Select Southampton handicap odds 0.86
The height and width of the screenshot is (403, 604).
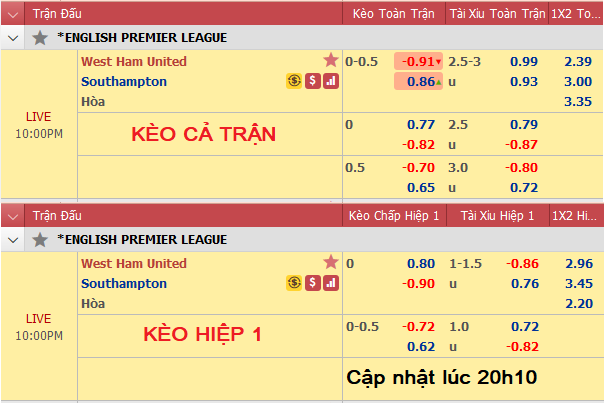point(418,81)
